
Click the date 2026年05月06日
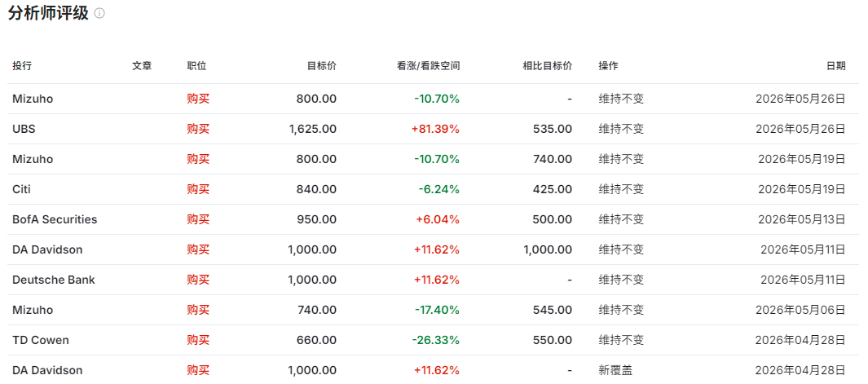coord(800,310)
